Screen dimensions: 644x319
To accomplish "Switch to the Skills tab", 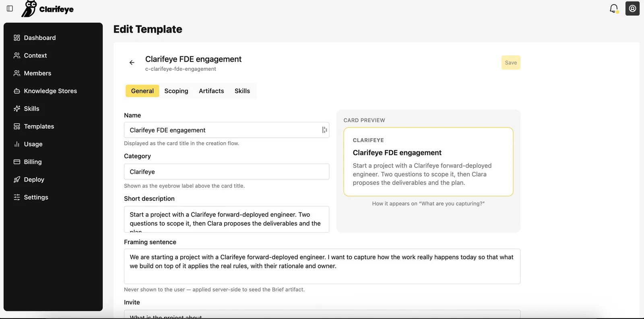I will [242, 91].
